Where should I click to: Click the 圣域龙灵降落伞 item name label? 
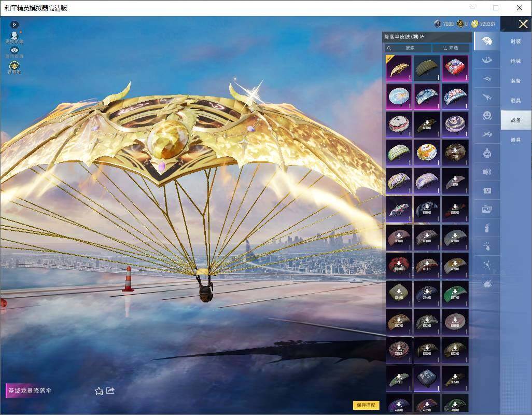[x=30, y=391]
